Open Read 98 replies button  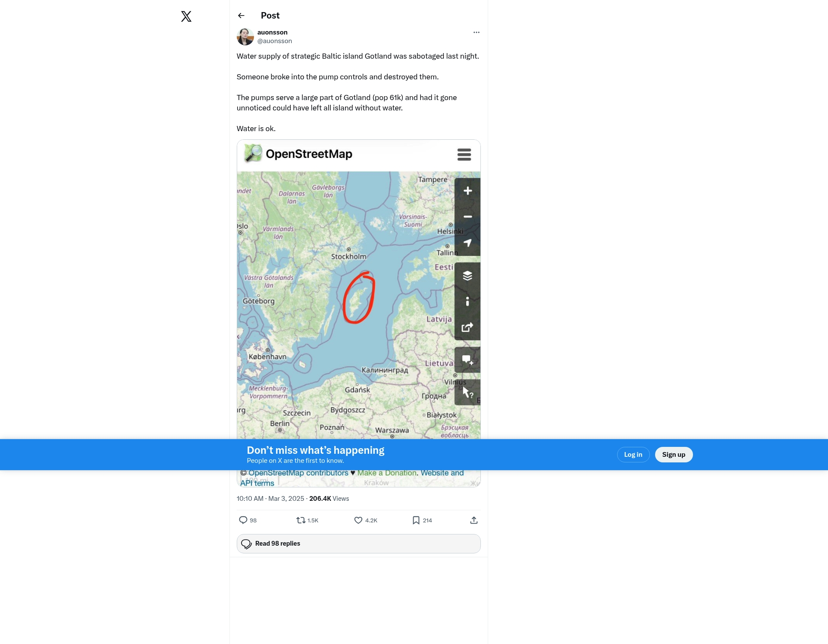[x=358, y=543]
